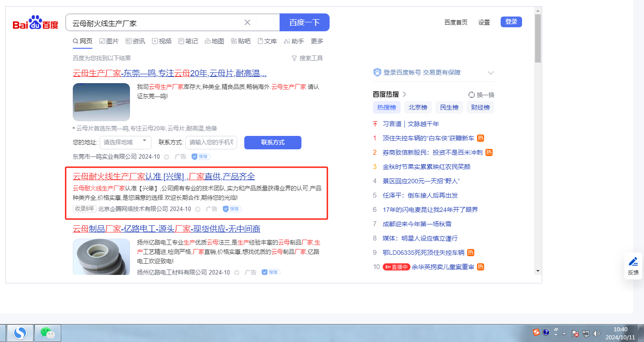This screenshot has width=644, height=342.
Task: Open the 设置 settings menu
Action: [484, 22]
